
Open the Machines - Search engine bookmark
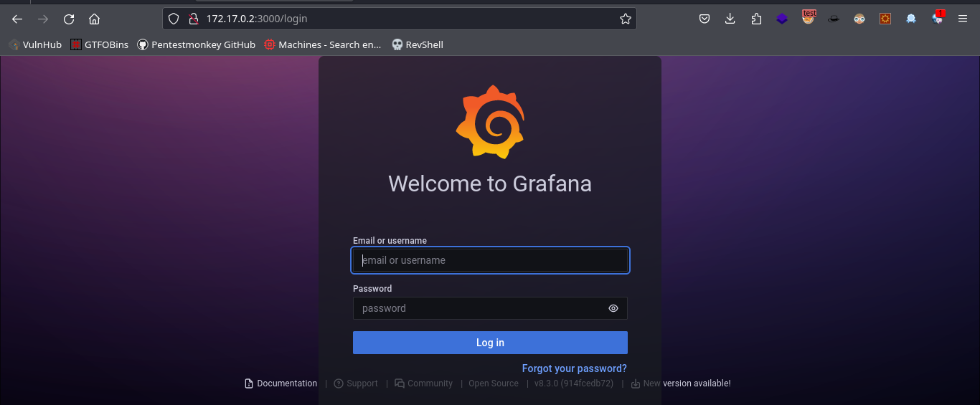pyautogui.click(x=323, y=44)
